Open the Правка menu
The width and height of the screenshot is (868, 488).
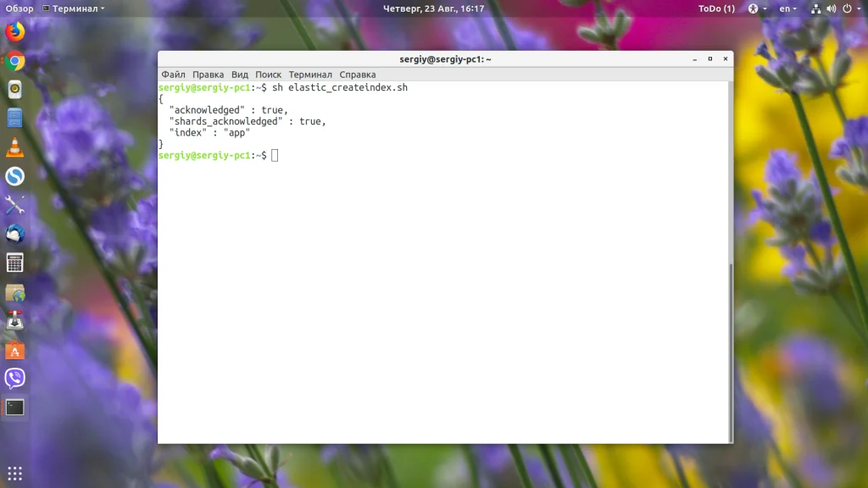pyautogui.click(x=209, y=75)
